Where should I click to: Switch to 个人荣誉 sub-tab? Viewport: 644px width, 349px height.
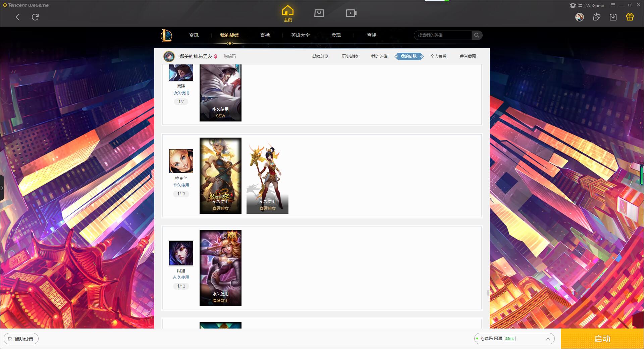[438, 56]
